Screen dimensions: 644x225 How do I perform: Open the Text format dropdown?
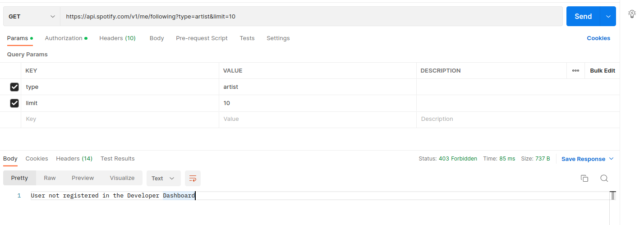(x=163, y=178)
